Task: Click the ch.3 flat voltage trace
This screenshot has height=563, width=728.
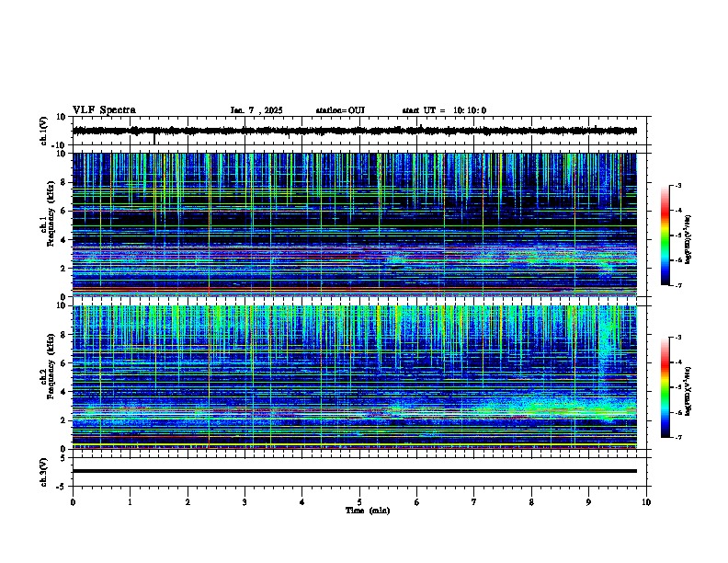Action: tap(354, 471)
